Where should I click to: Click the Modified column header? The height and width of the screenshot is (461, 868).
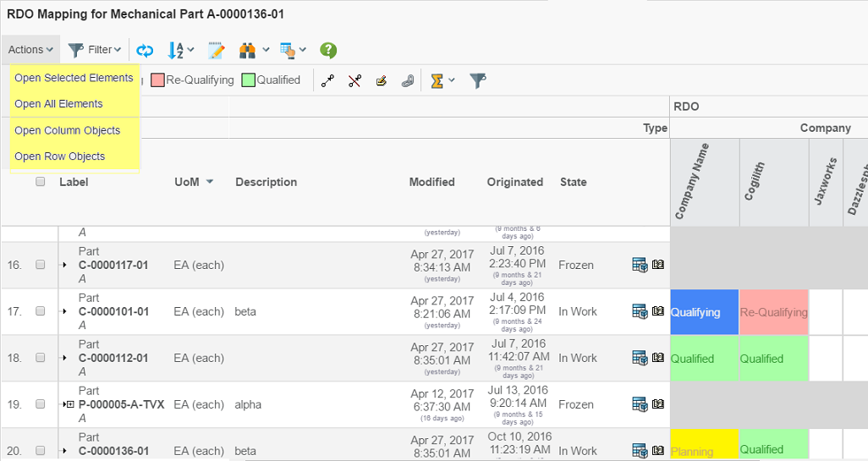tap(431, 182)
